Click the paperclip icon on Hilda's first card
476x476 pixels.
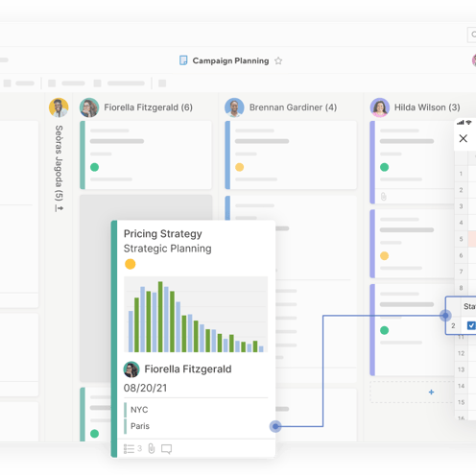coord(384,197)
